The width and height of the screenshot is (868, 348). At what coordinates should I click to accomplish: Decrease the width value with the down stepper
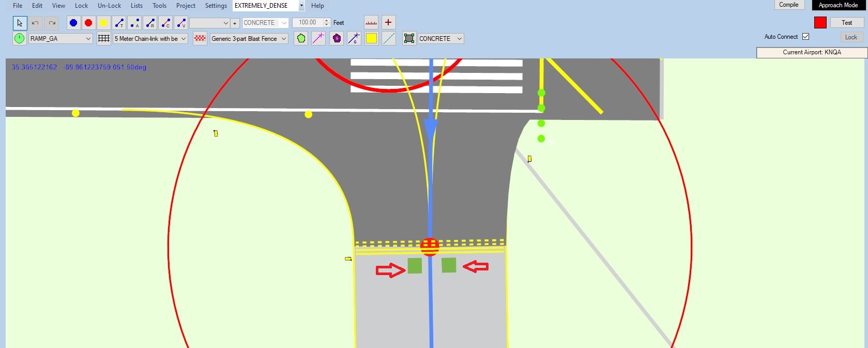[x=327, y=25]
